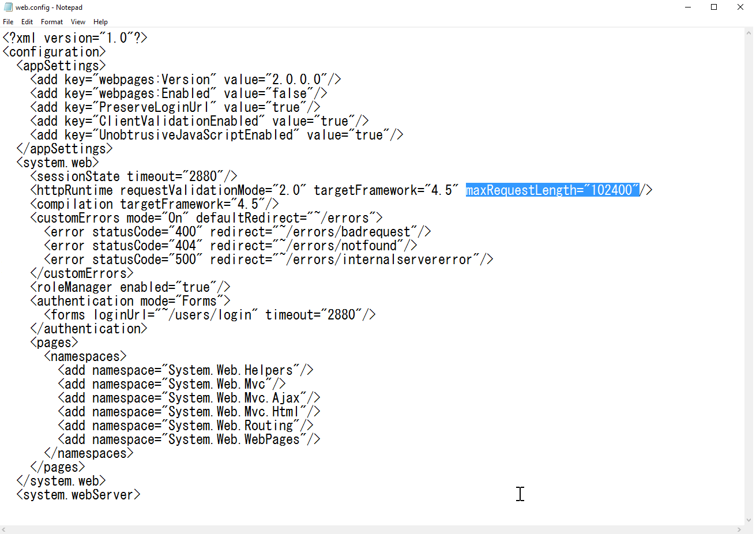This screenshot has height=534, width=756.
Task: Click the System.Web.Mvc.Ajax namespace line
Action: coord(189,398)
